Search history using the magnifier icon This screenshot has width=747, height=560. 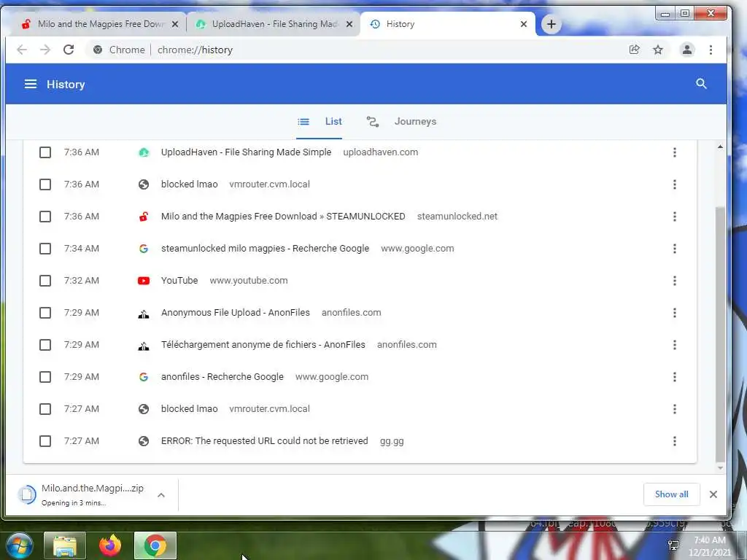click(701, 84)
